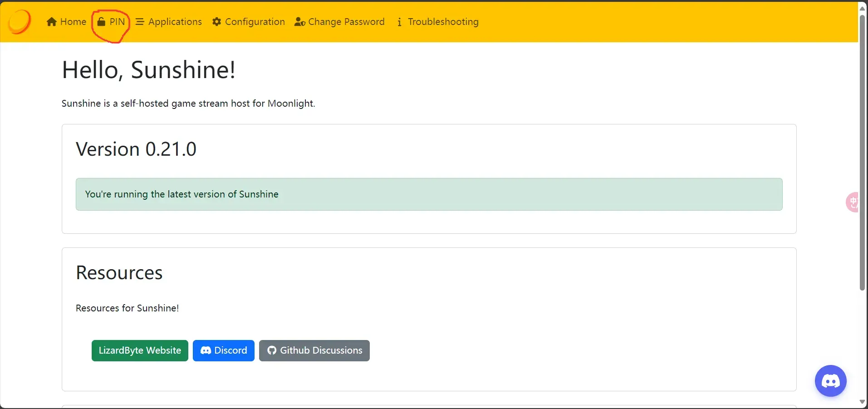Click the Github Discussions button
This screenshot has height=409, width=868.
pos(314,350)
